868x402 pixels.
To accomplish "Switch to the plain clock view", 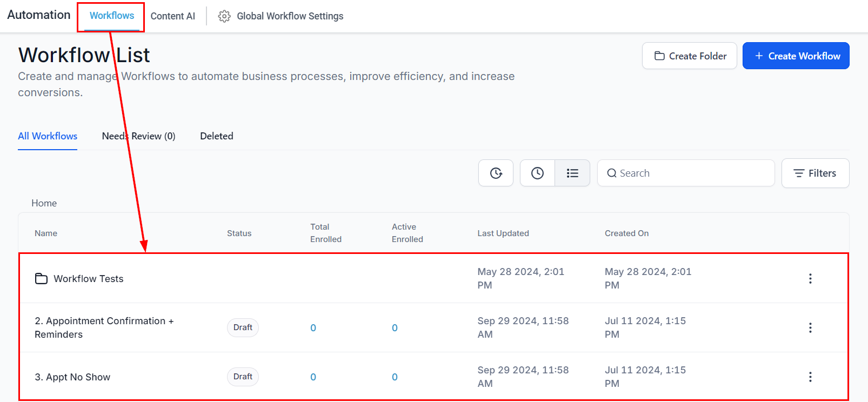I will [537, 173].
